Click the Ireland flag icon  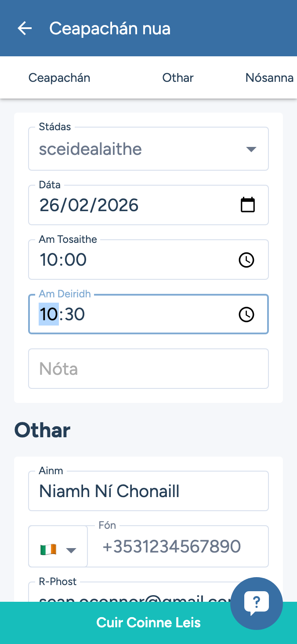click(x=48, y=549)
